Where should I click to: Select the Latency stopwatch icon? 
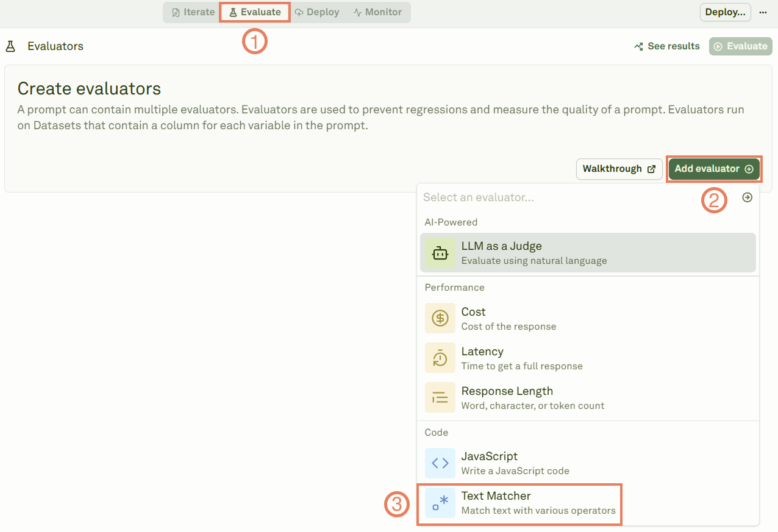pyautogui.click(x=440, y=358)
